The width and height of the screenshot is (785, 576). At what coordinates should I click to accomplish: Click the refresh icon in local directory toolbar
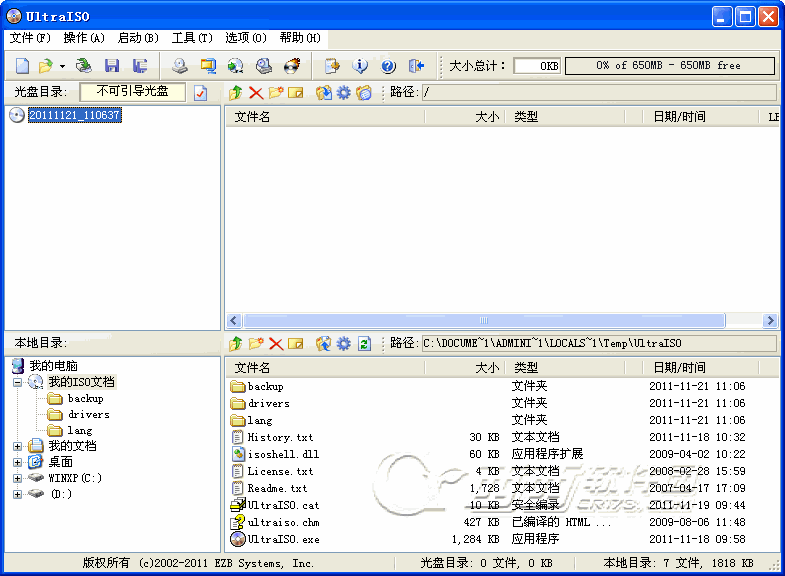click(x=364, y=343)
